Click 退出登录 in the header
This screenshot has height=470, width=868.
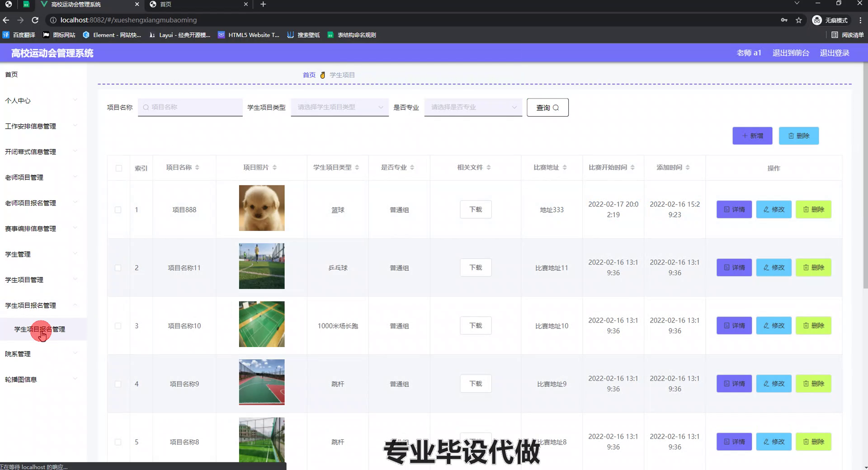pyautogui.click(x=835, y=53)
